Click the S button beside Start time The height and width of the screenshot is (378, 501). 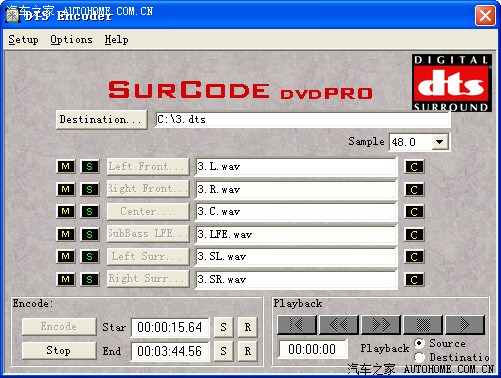click(223, 327)
